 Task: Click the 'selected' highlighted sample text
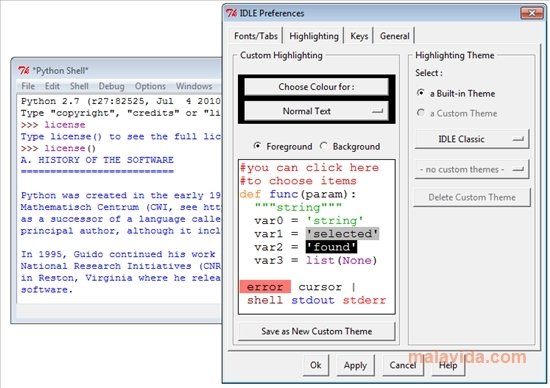pyautogui.click(x=342, y=234)
